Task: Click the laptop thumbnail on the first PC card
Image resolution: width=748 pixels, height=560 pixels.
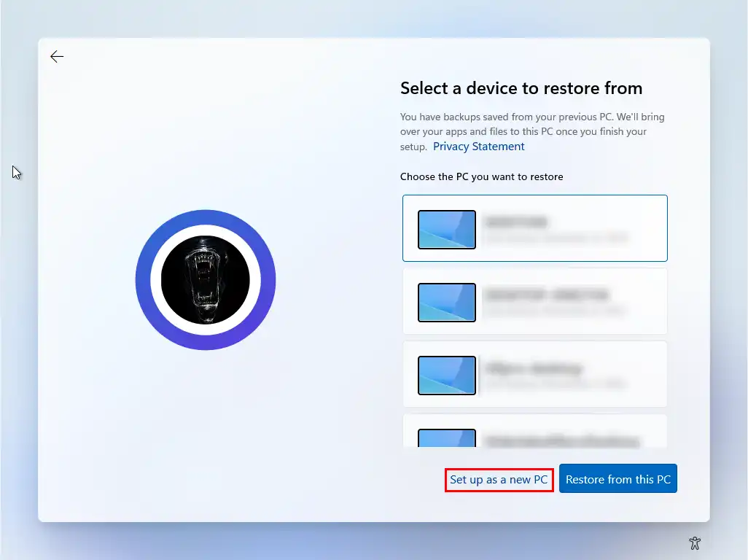Action: point(446,230)
